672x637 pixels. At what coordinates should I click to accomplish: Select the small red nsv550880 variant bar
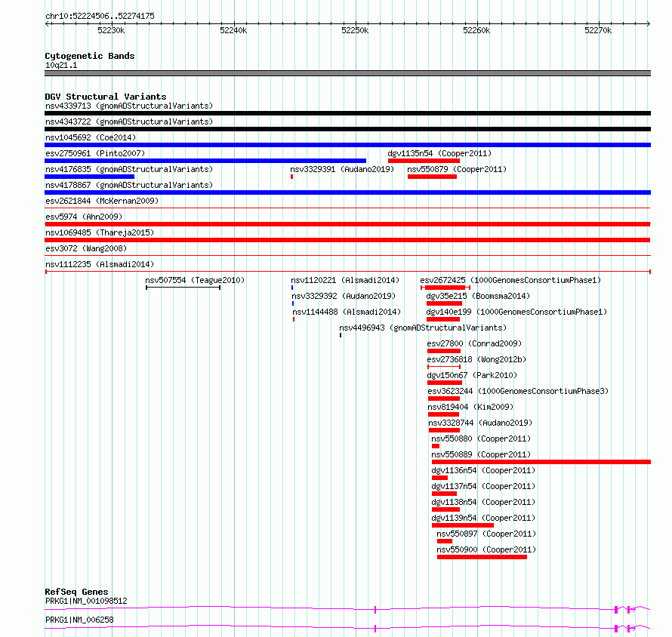[x=436, y=446]
